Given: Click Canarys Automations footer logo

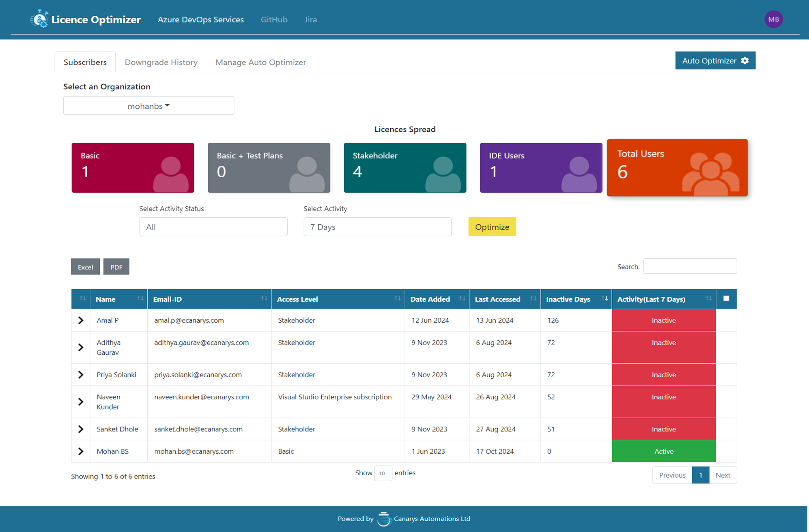Looking at the screenshot, I should point(384,519).
